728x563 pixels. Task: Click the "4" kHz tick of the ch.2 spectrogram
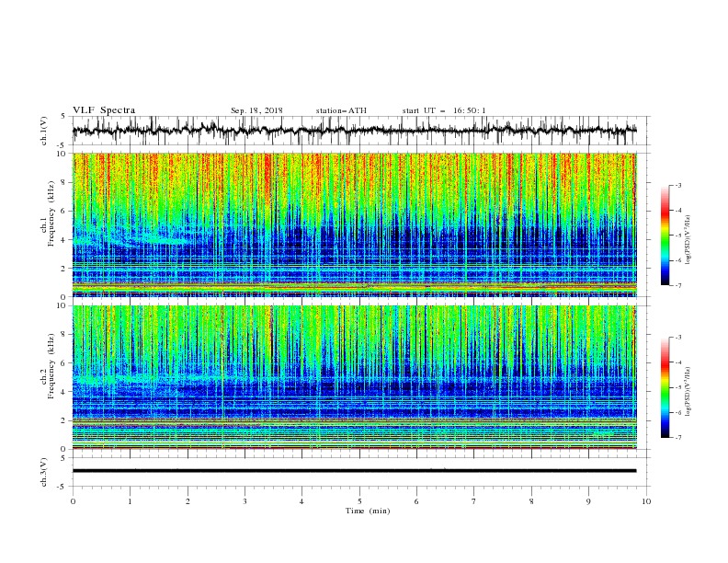point(64,392)
